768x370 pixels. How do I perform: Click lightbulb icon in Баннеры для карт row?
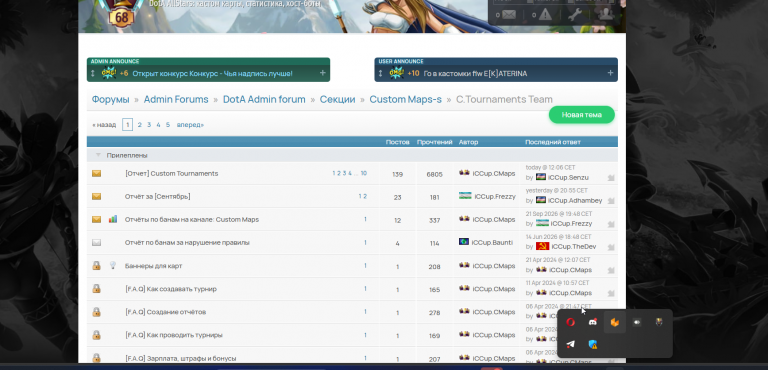pyautogui.click(x=113, y=265)
